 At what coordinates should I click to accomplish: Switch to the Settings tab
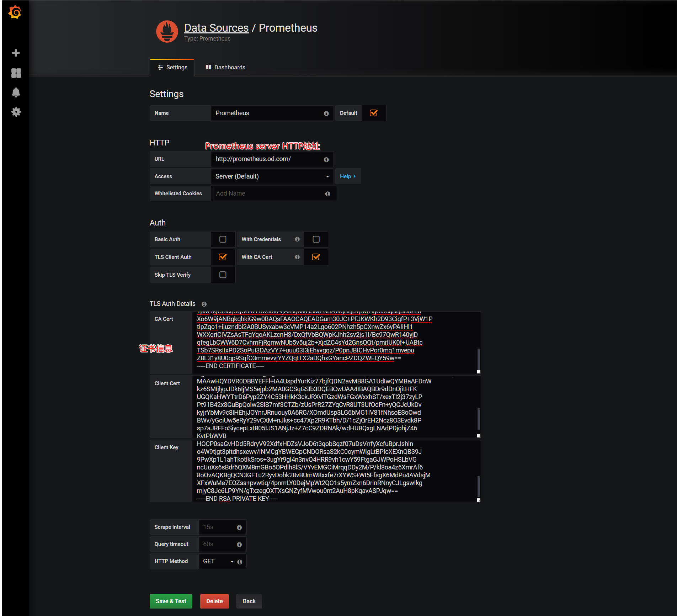[172, 68]
